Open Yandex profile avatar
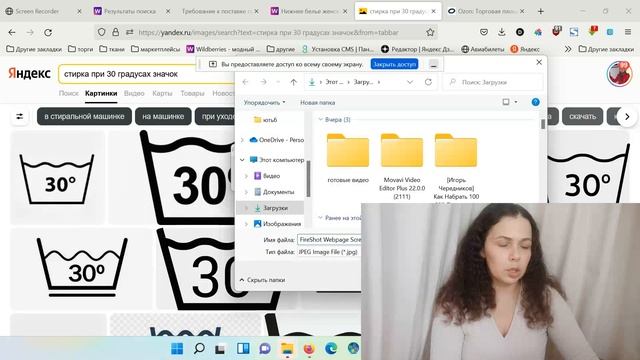 pos(619,74)
